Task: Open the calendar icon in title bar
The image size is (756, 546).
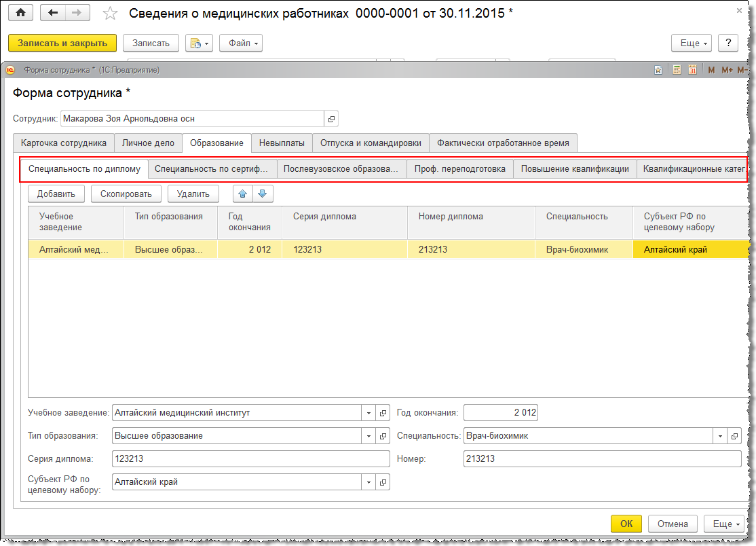Action: [693, 70]
